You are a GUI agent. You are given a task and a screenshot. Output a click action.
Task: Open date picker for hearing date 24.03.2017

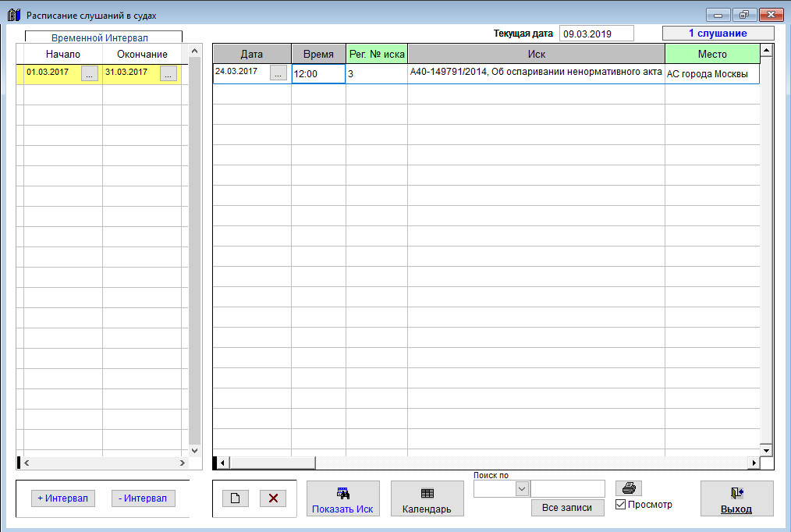click(278, 73)
